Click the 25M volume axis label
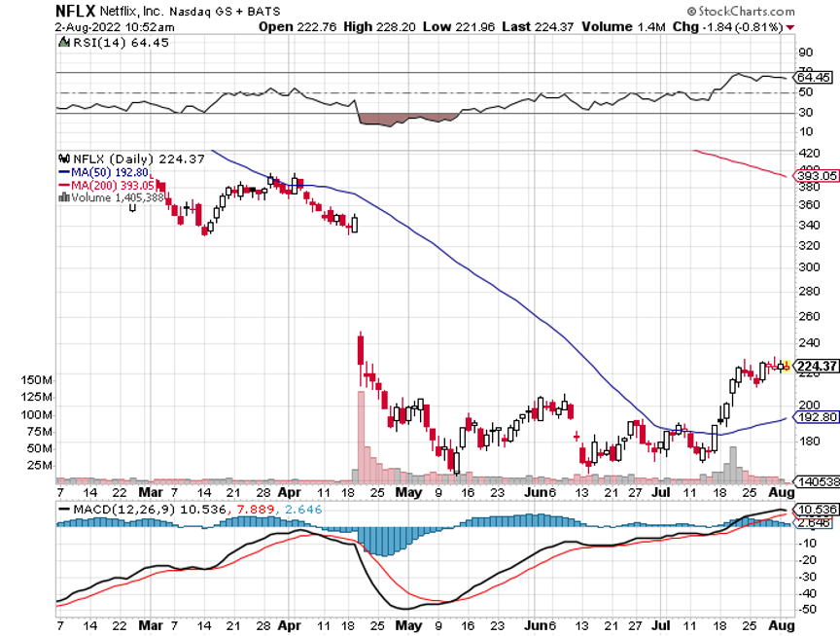This screenshot has width=840, height=636. point(40,465)
